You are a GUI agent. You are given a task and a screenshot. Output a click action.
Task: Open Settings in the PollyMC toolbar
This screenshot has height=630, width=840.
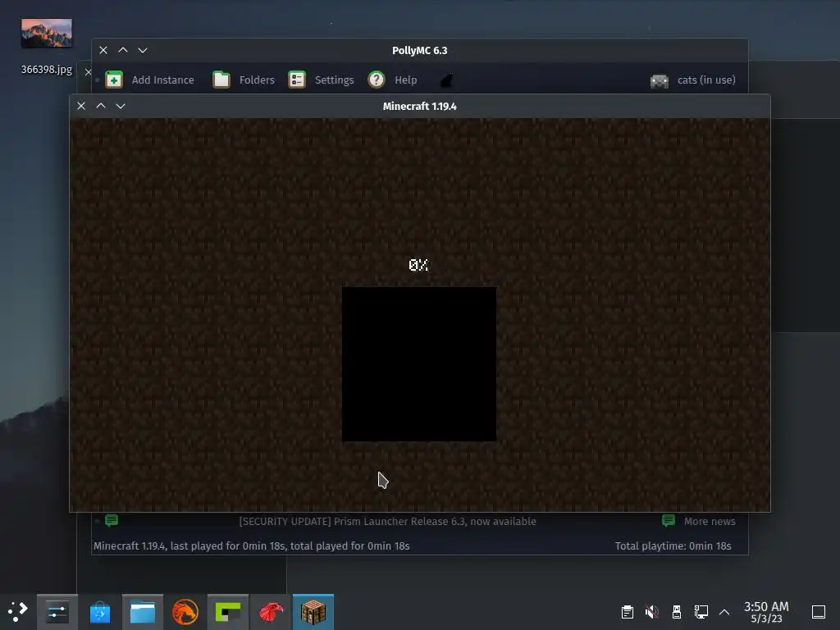321,80
